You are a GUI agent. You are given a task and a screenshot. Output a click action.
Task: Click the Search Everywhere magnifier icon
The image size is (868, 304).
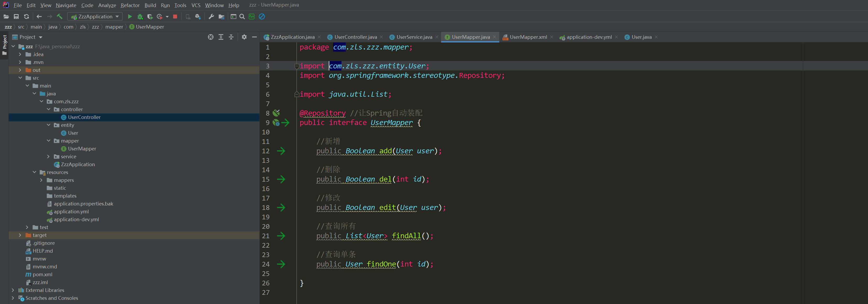(x=242, y=17)
